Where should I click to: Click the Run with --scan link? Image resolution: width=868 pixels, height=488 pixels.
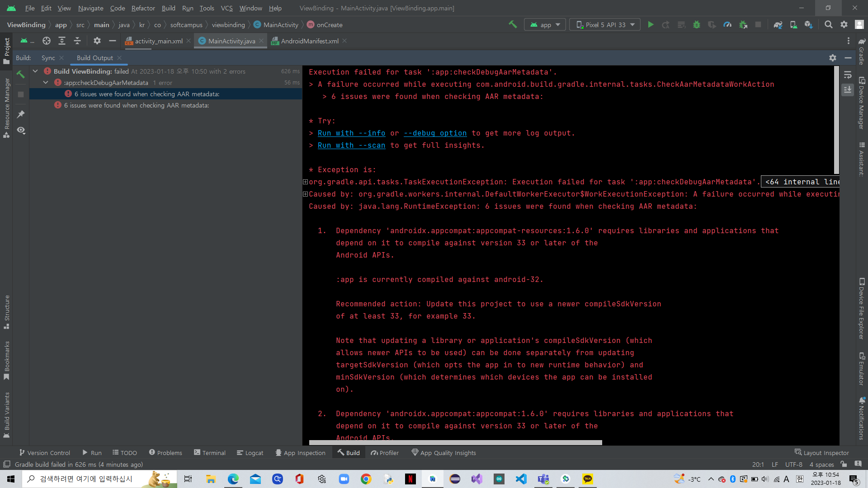pyautogui.click(x=351, y=145)
